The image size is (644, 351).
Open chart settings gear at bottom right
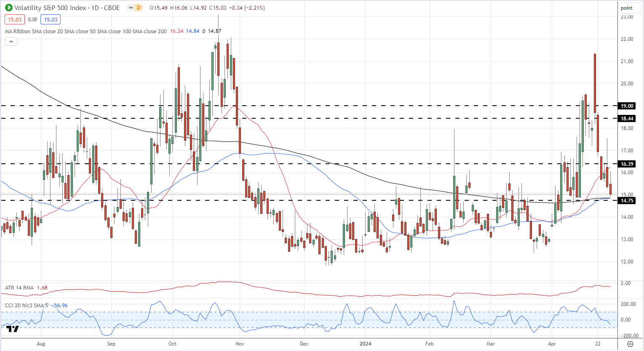tap(630, 344)
